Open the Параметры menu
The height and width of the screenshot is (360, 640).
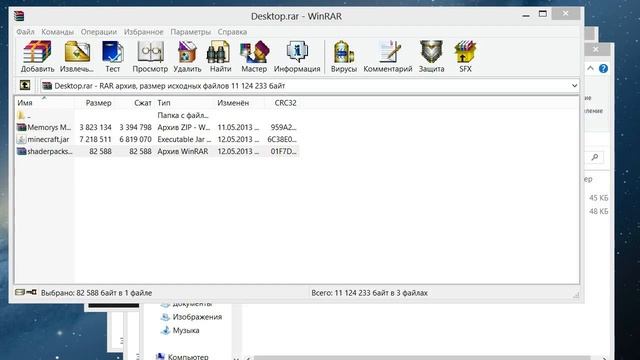(191, 32)
